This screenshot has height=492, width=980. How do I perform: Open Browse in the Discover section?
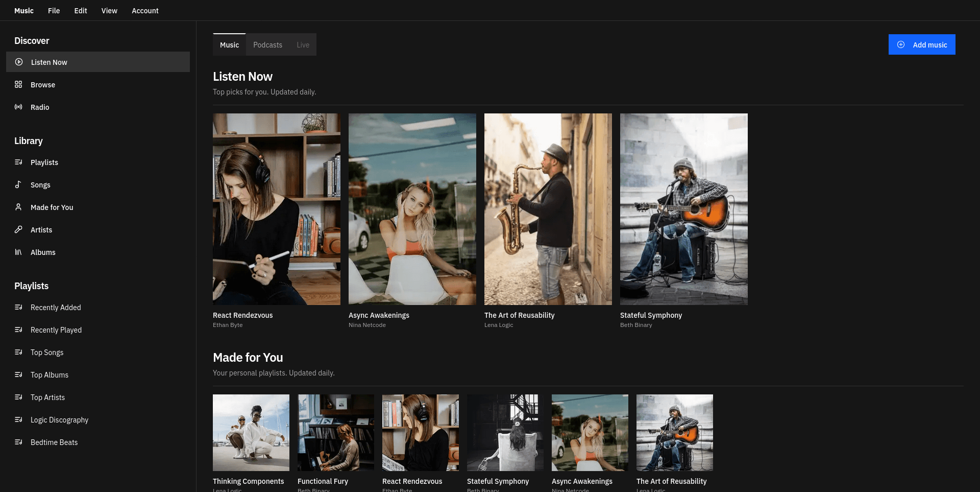(98, 84)
